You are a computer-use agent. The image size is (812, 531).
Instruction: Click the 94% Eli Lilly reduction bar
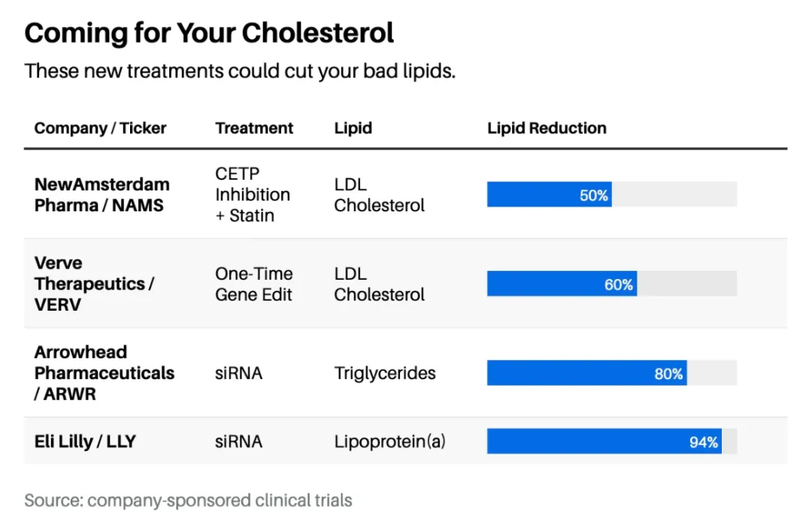coord(604,441)
